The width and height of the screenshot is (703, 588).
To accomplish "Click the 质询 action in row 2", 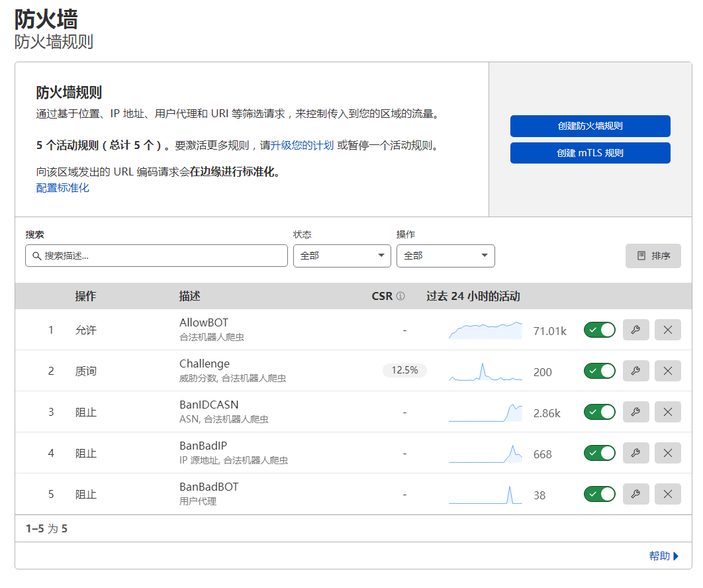I will click(85, 371).
